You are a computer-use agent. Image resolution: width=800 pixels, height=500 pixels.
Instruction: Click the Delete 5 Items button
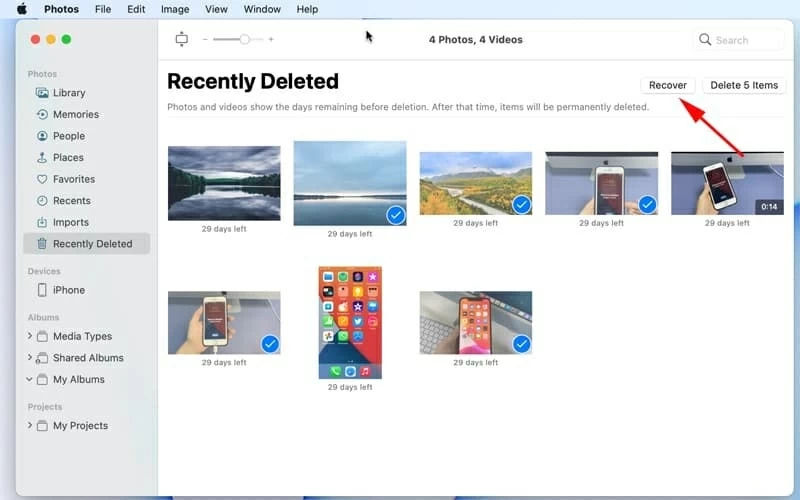[743, 85]
